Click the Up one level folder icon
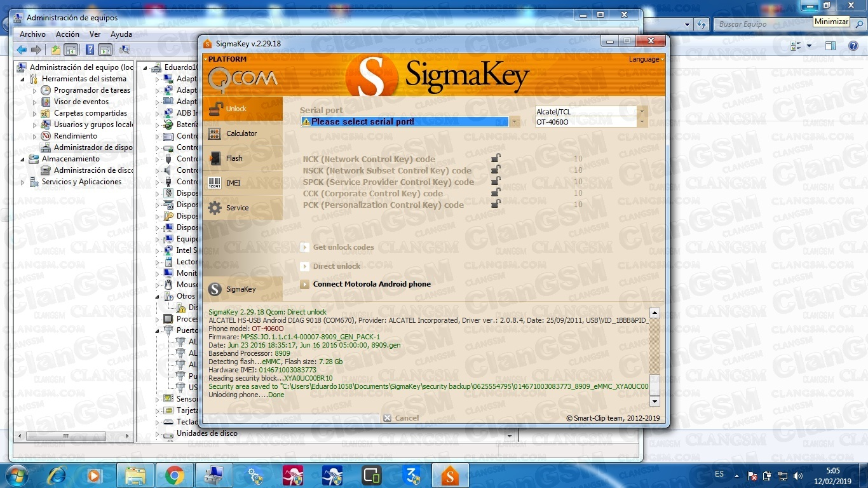Image resolution: width=868 pixels, height=488 pixels. coord(56,50)
